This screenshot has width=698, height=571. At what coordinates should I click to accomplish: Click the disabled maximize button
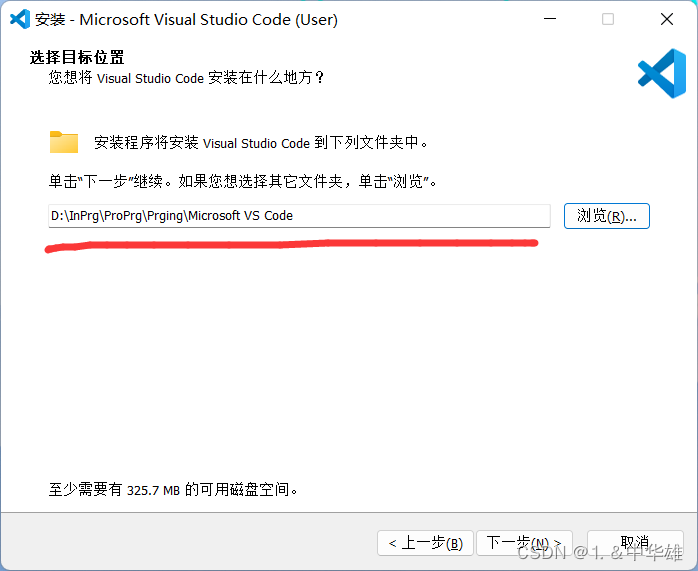(608, 19)
